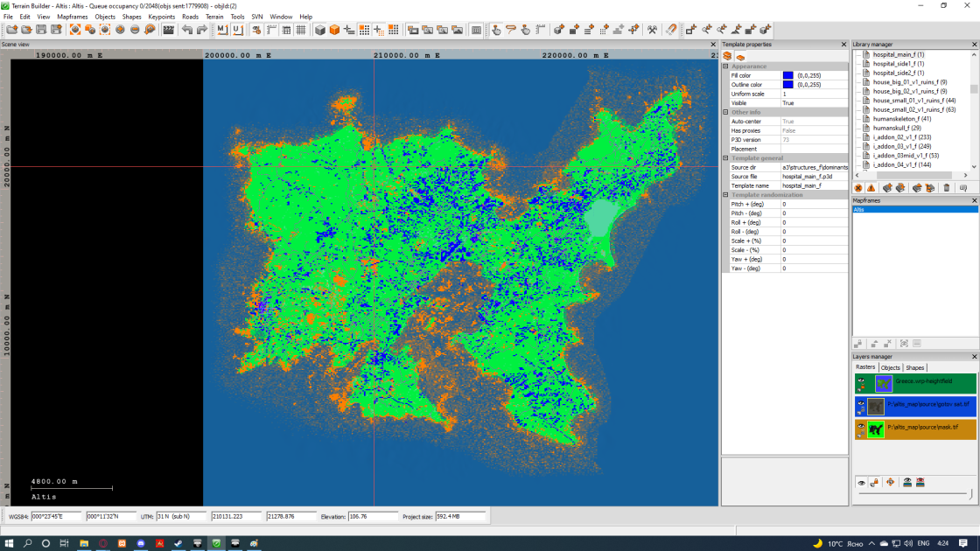Toggle lock on Greece.wrp-heightfield layer
The image size is (980, 551).
coord(861,388)
